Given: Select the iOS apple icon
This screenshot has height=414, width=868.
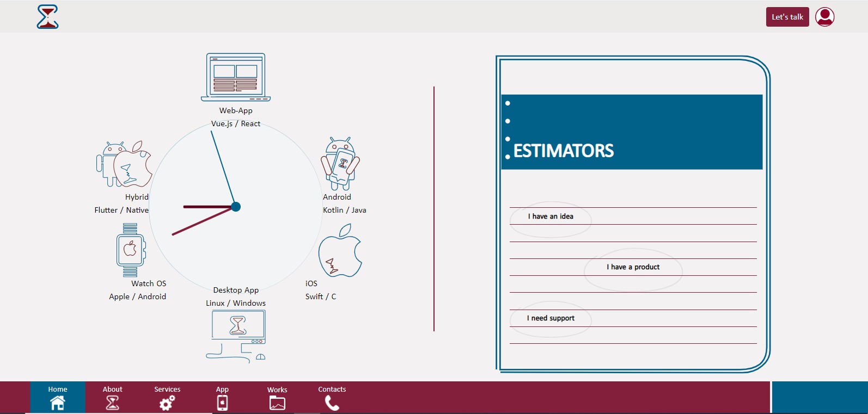Looking at the screenshot, I should point(340,250).
